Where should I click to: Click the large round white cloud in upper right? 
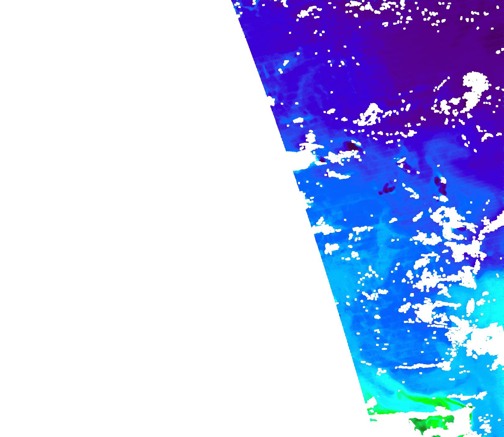475,81
